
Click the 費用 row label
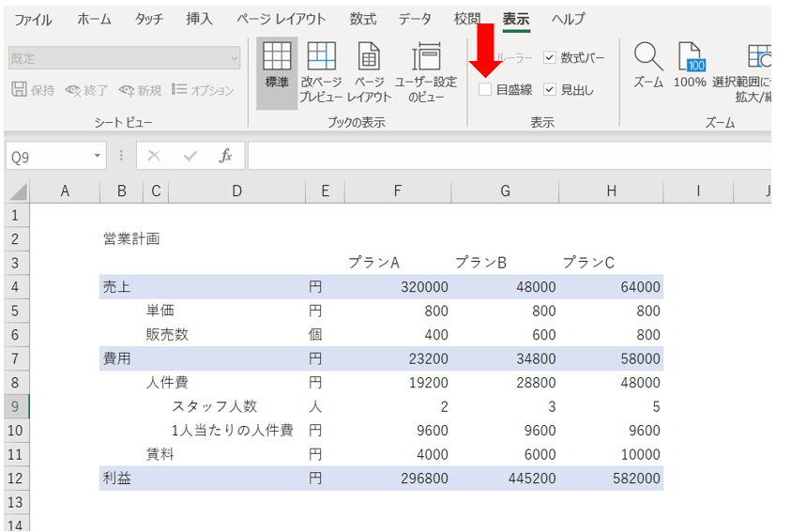click(117, 358)
